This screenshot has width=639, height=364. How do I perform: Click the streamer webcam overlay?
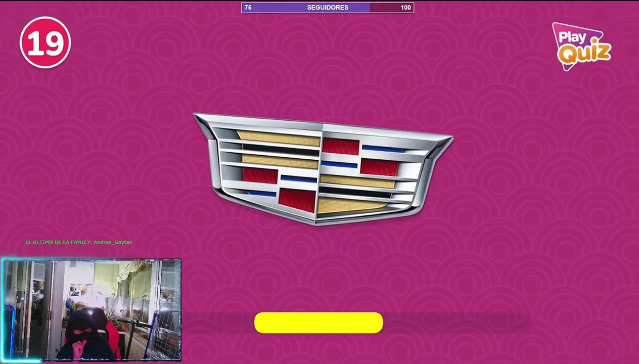click(91, 310)
